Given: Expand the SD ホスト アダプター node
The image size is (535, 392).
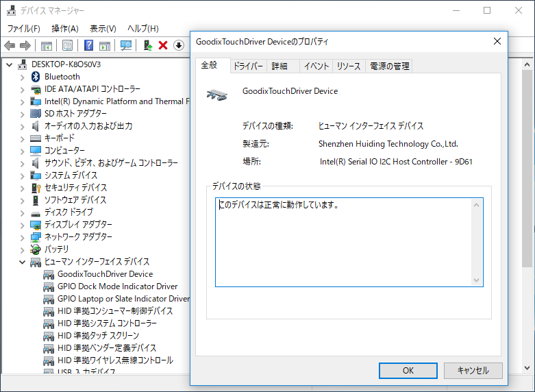Looking at the screenshot, I should tap(22, 114).
